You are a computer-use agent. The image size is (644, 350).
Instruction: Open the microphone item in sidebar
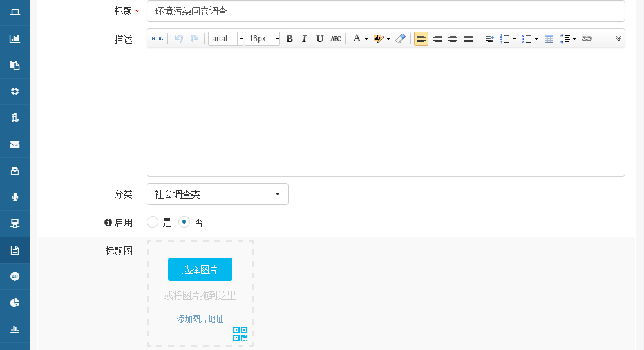15,197
